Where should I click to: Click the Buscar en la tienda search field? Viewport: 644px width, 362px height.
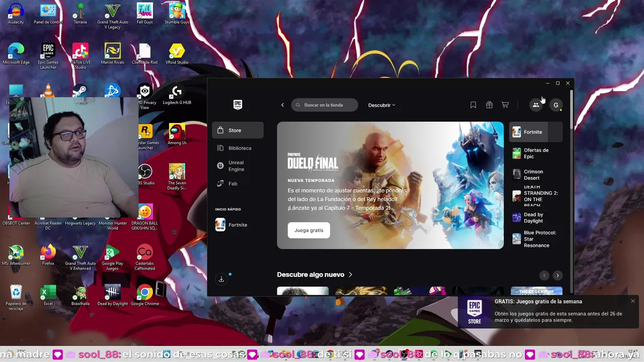pyautogui.click(x=325, y=105)
